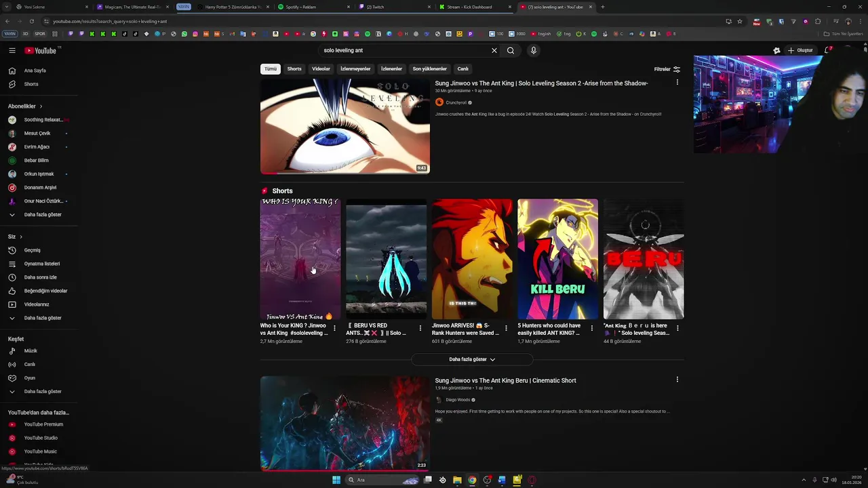Click the Diego Woods channel avatar

pyautogui.click(x=439, y=400)
